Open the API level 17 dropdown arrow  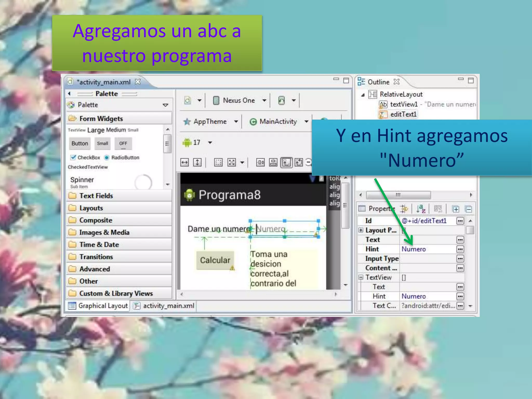click(x=210, y=142)
